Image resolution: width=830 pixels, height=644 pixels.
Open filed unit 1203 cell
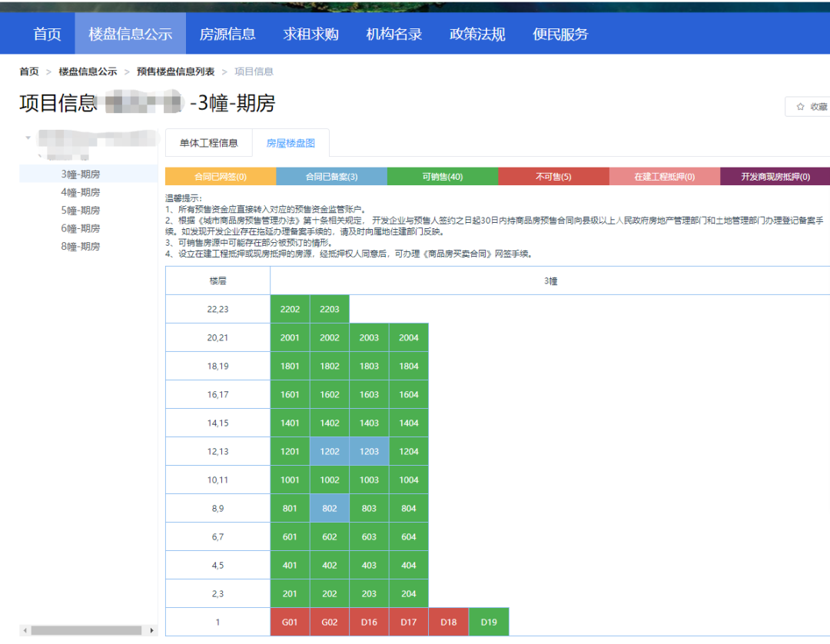point(369,451)
